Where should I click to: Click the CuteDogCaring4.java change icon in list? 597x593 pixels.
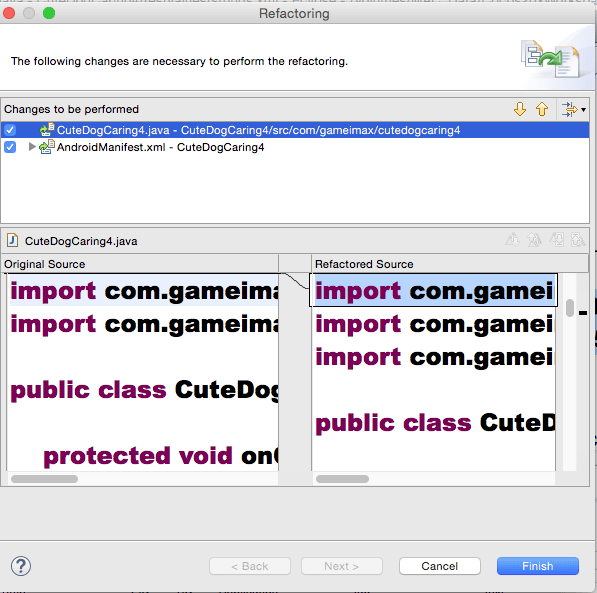47,130
